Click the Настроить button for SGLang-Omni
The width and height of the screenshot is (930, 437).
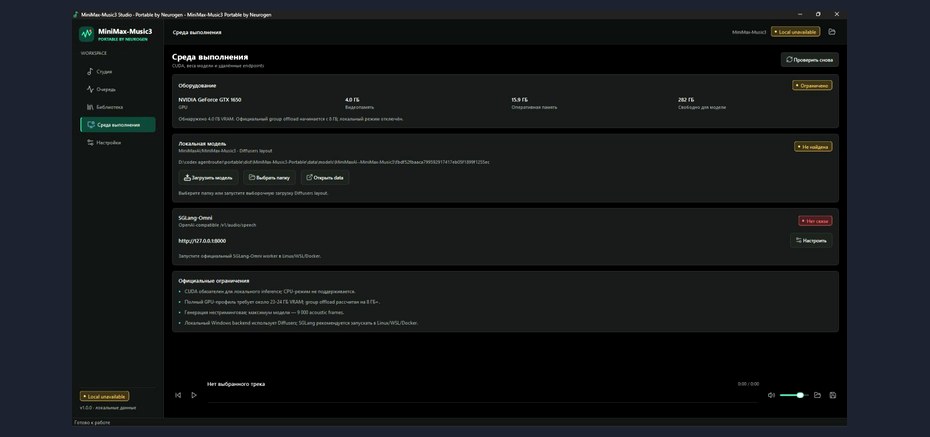pos(811,241)
